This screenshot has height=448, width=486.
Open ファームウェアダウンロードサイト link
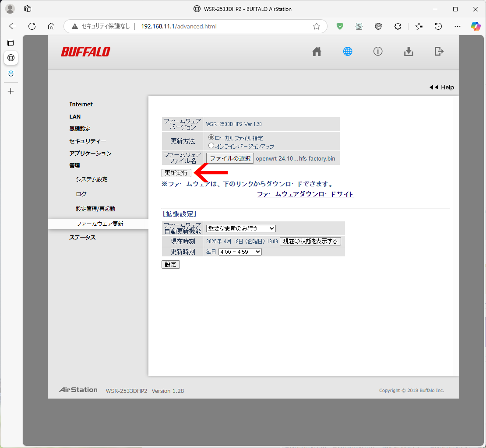305,194
